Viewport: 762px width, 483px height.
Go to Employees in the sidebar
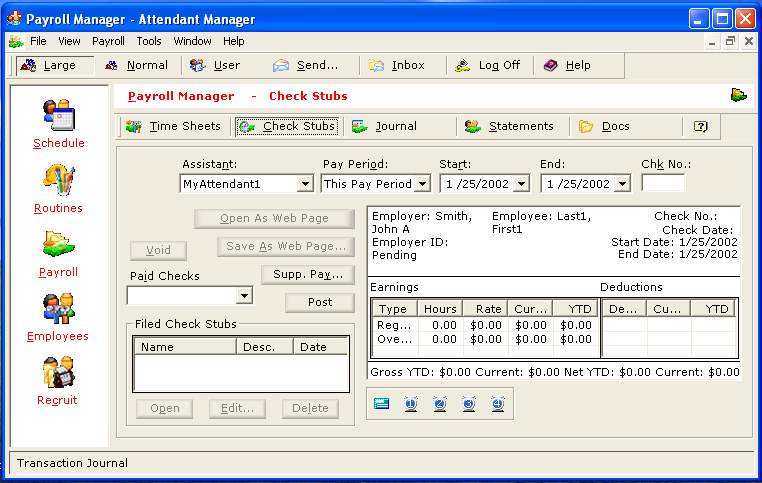coord(58,310)
